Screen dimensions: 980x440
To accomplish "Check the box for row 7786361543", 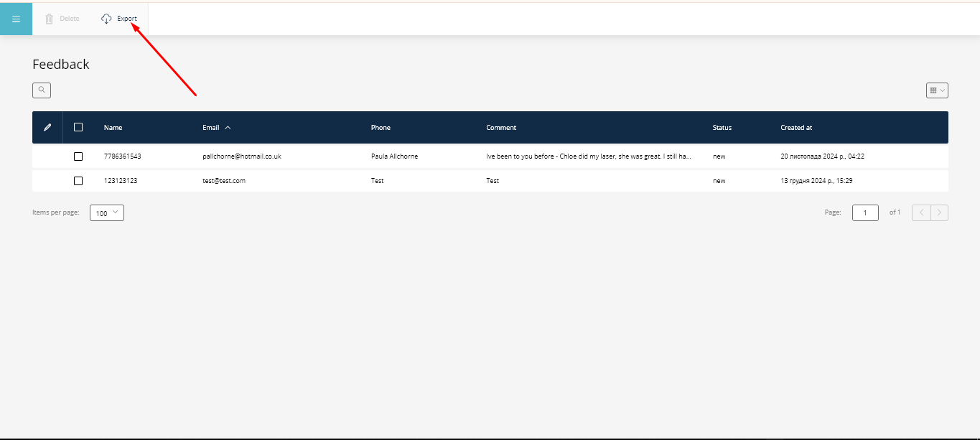I will click(78, 156).
